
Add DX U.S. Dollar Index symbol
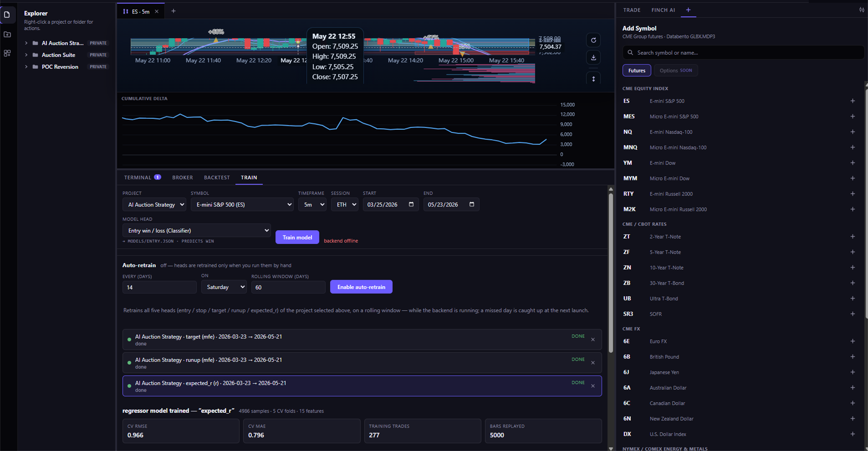click(x=853, y=434)
